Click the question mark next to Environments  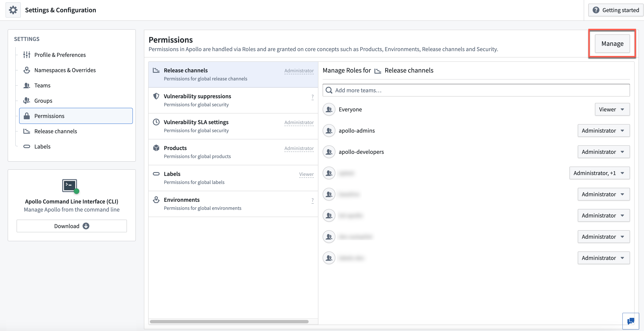tap(312, 200)
